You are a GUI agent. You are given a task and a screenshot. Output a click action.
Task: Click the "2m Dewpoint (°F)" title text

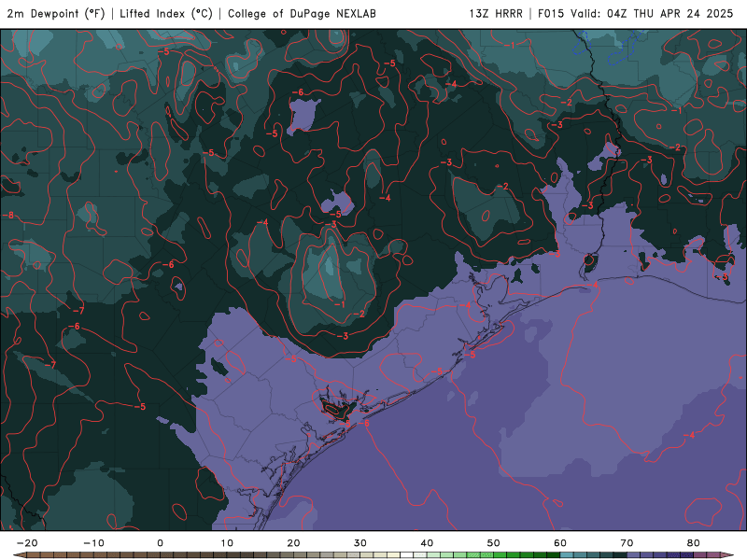(56, 14)
